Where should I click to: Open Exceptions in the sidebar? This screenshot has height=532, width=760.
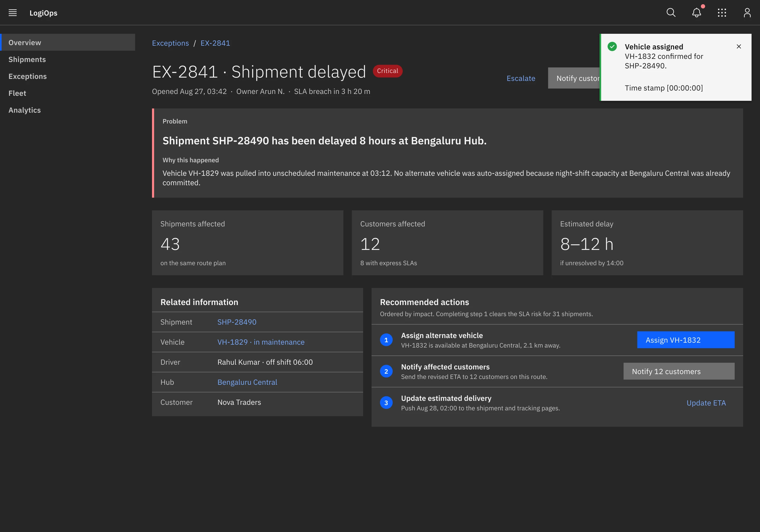point(68,76)
